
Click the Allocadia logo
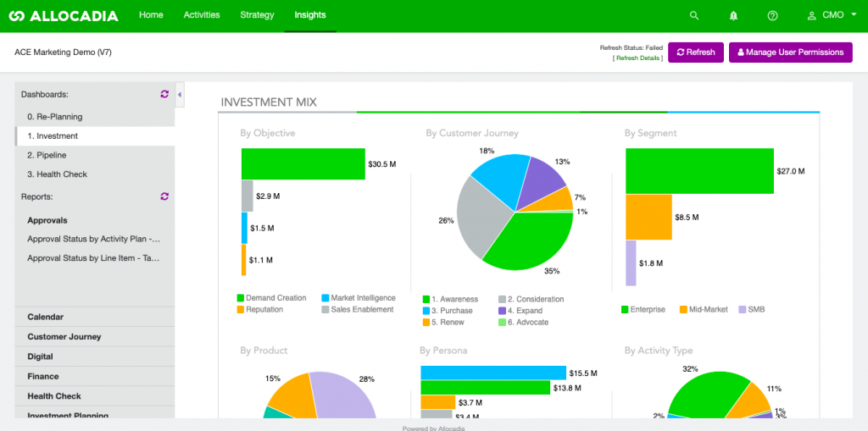tap(64, 16)
